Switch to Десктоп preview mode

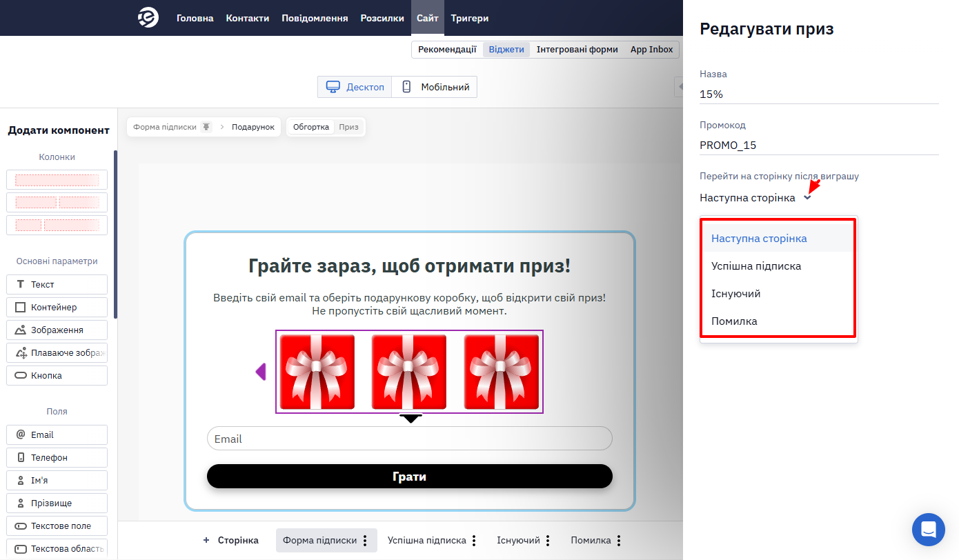[355, 87]
